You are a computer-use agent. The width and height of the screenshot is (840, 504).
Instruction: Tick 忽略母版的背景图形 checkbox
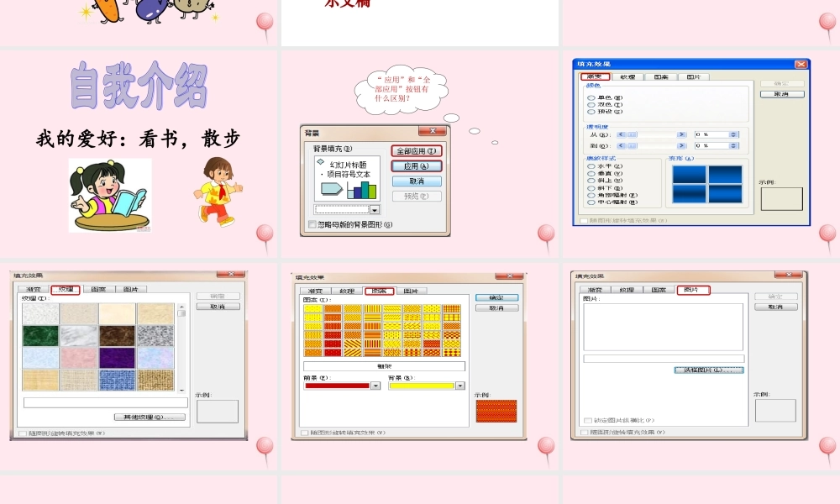click(x=312, y=224)
